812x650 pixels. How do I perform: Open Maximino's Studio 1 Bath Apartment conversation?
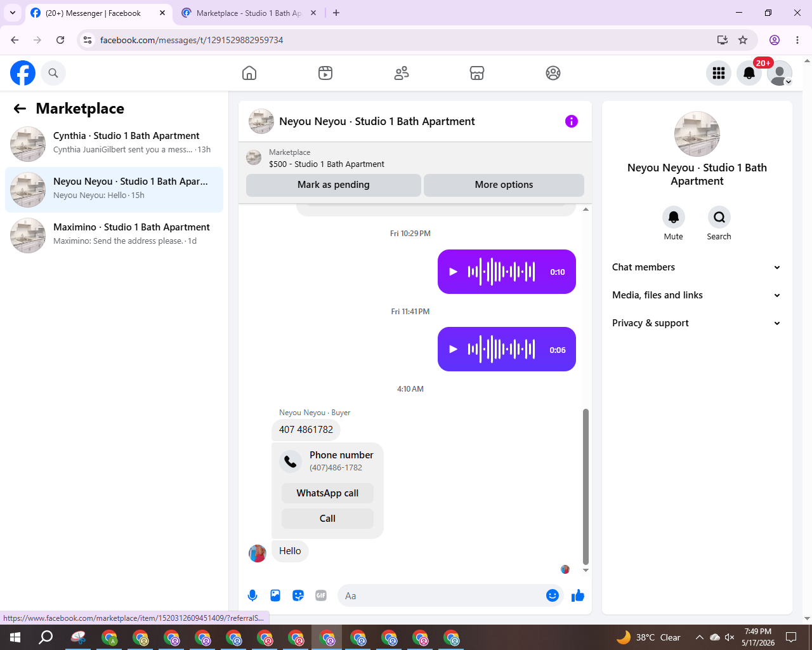[x=114, y=235]
